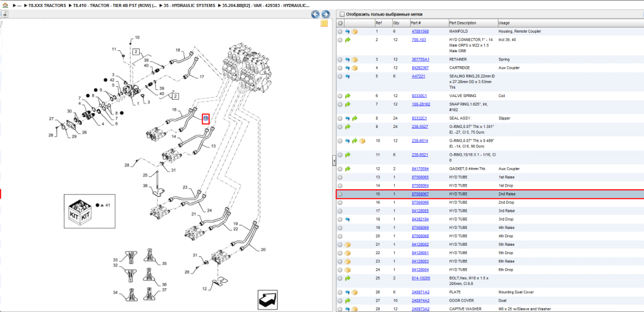Image resolution: width=644 pixels, height=312 pixels.
Task: Open 35 - HYDRAULIC SYSTEMS breadcrumb
Action: pyautogui.click(x=189, y=5)
